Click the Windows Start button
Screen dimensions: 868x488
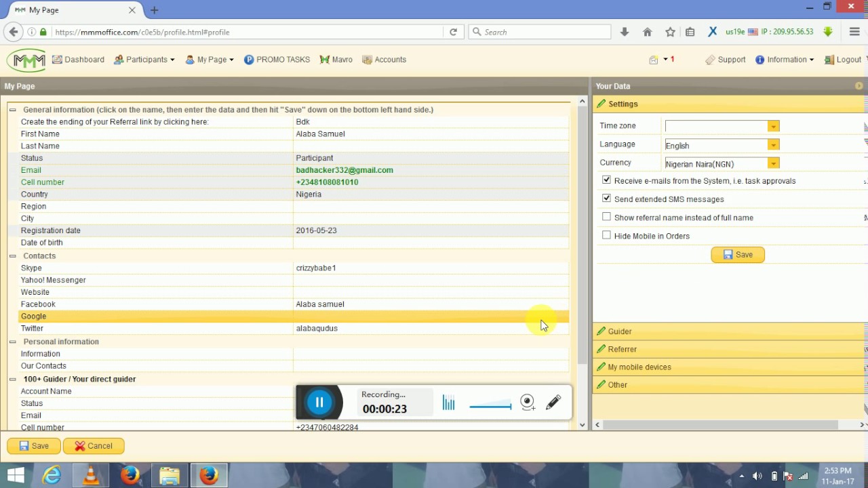(x=16, y=476)
